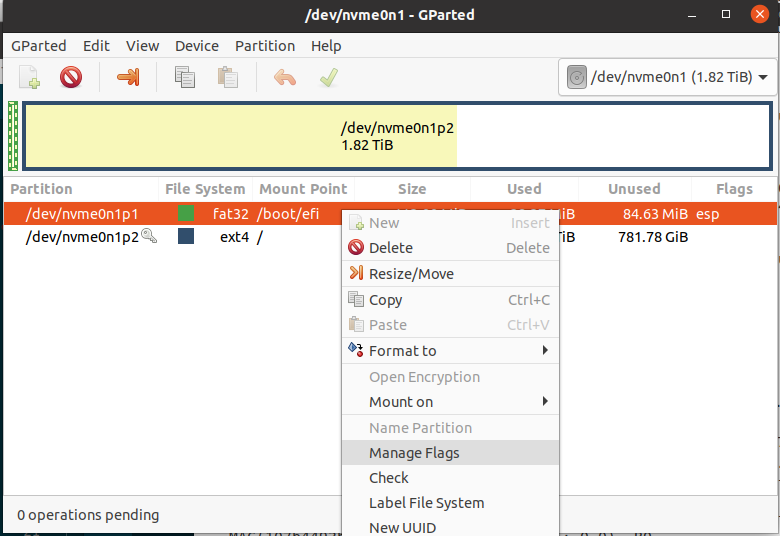Click the key icon beside nvme0n1p2
780x536 pixels.
coord(149,236)
